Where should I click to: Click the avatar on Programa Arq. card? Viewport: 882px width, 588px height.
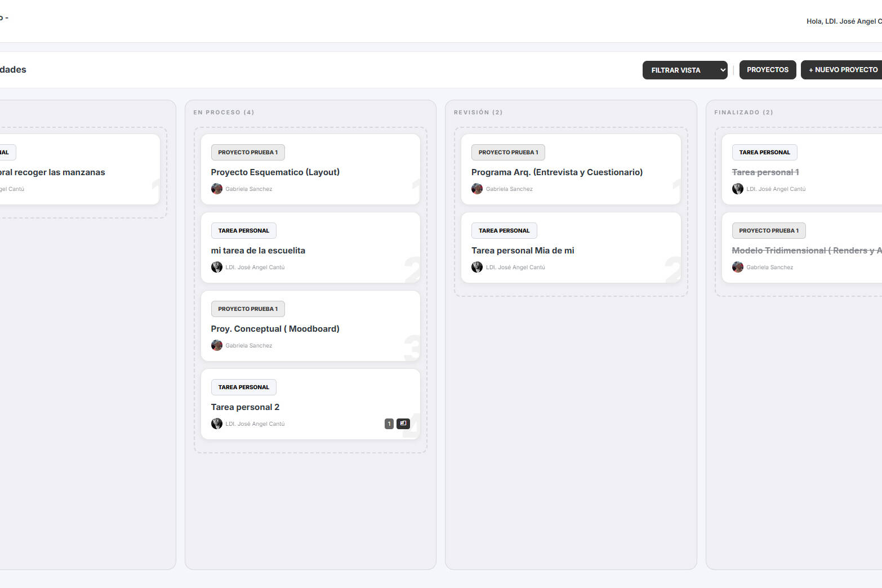coord(477,189)
